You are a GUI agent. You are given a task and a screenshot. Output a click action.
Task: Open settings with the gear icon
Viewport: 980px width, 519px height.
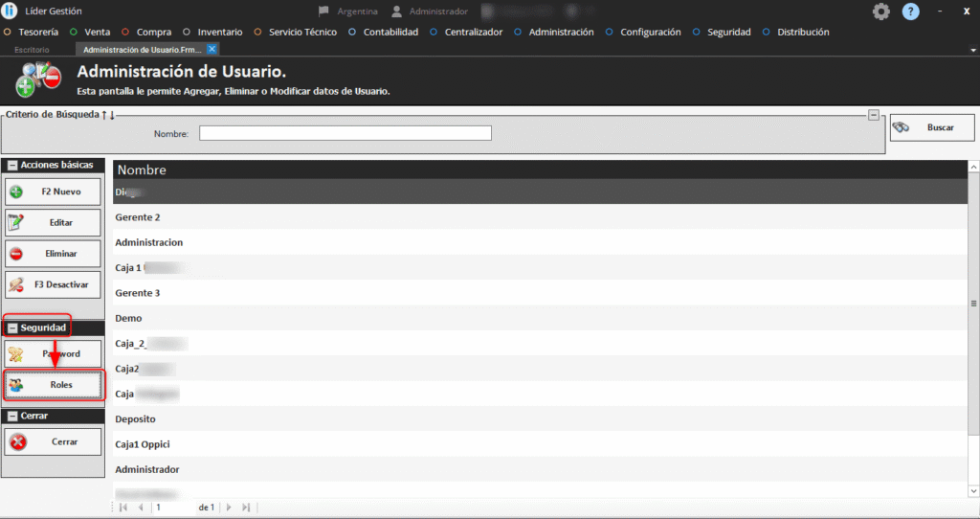(x=880, y=11)
